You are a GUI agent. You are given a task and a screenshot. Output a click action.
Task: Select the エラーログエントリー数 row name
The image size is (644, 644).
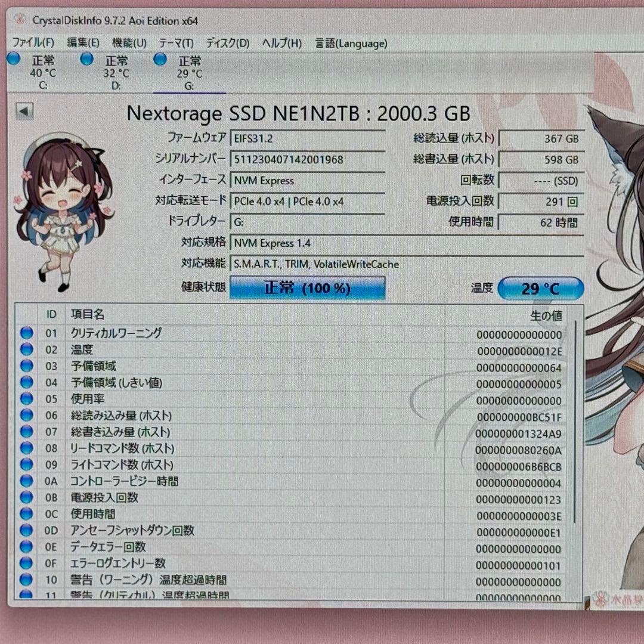(118, 563)
